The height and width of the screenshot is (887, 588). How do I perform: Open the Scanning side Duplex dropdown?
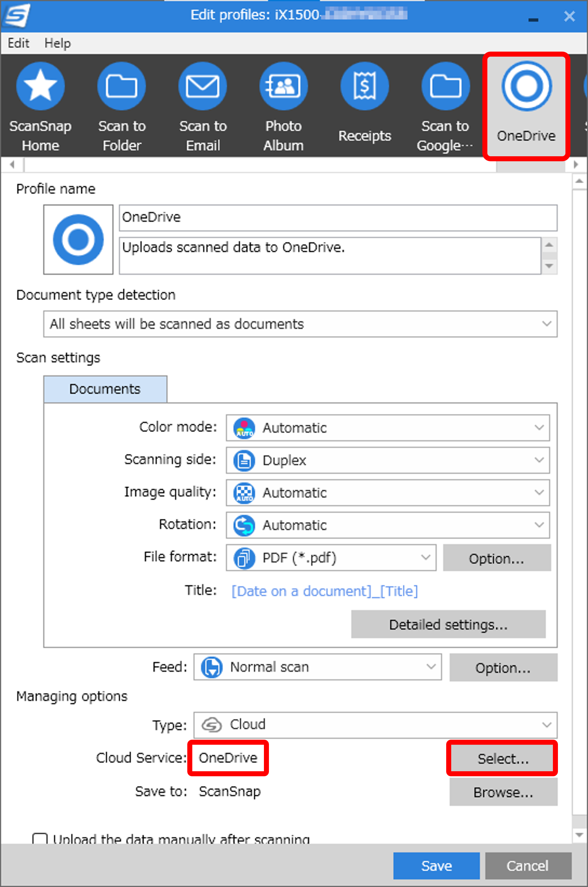click(388, 460)
